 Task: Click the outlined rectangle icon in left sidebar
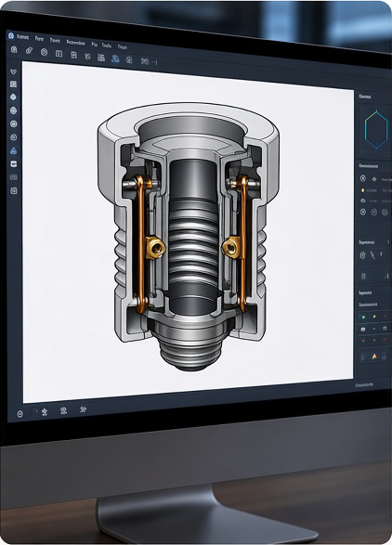coord(14,177)
